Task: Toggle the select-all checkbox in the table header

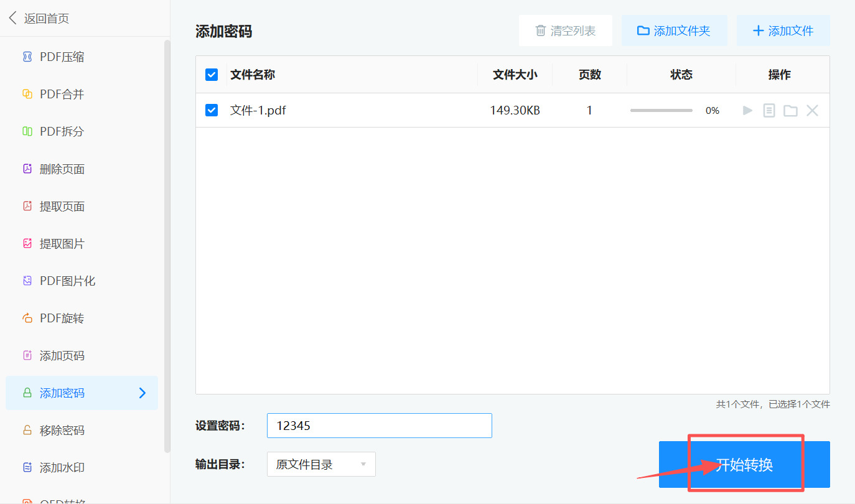Action: tap(212, 75)
